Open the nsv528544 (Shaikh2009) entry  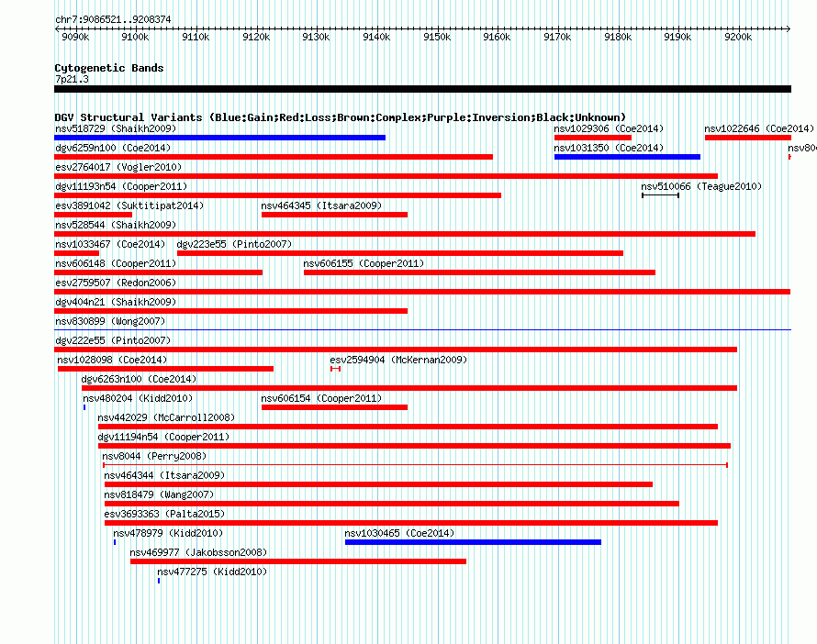[116, 225]
